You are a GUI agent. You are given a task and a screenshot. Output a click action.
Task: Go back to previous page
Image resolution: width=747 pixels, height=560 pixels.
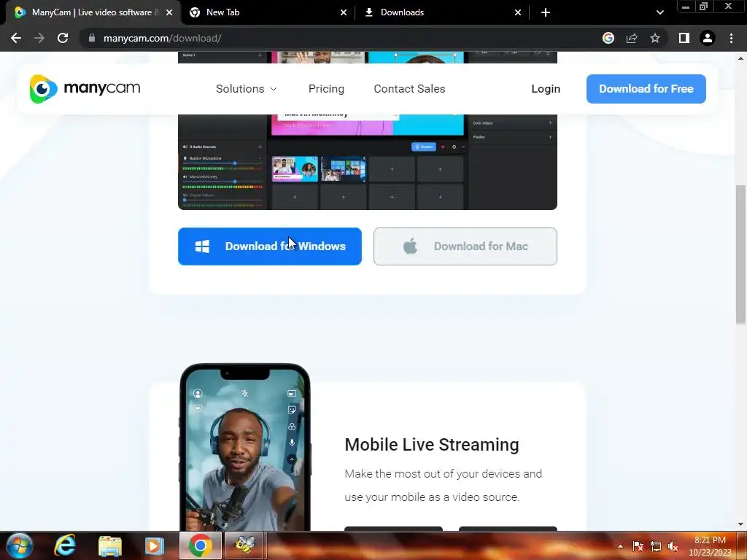point(16,38)
